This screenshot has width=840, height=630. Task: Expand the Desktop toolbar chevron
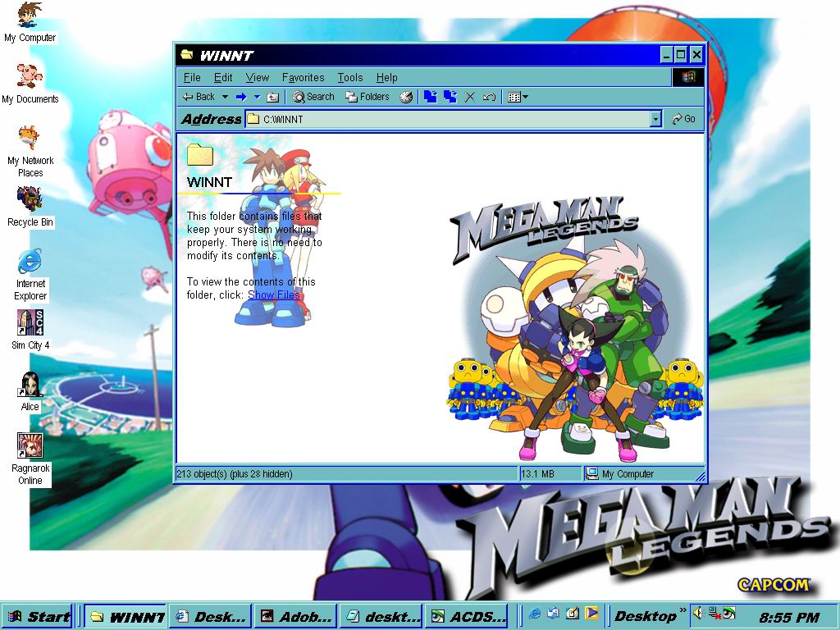click(x=682, y=610)
